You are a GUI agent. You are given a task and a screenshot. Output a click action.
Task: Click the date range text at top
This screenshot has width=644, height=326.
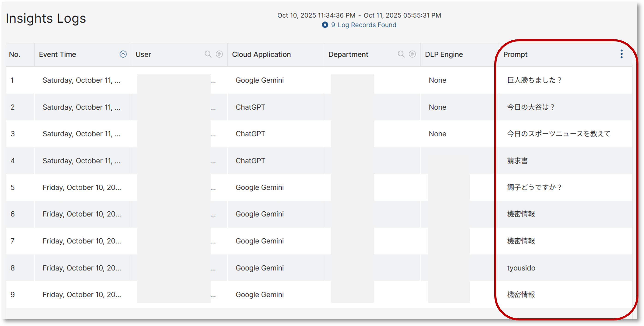click(x=359, y=15)
